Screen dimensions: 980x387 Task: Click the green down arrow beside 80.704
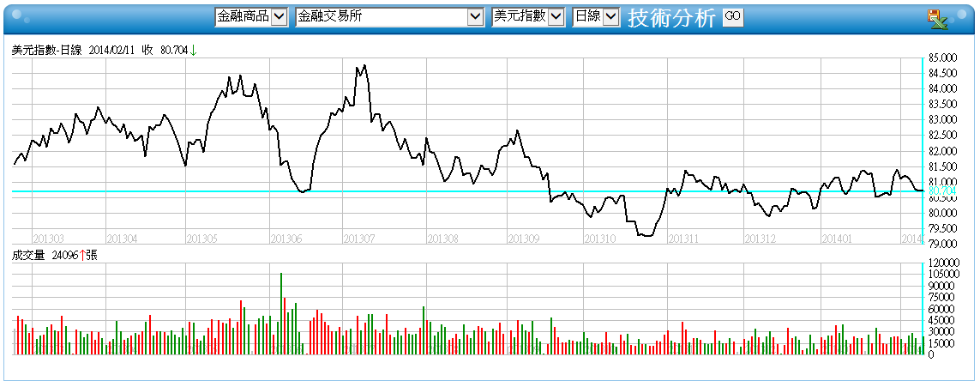[193, 51]
